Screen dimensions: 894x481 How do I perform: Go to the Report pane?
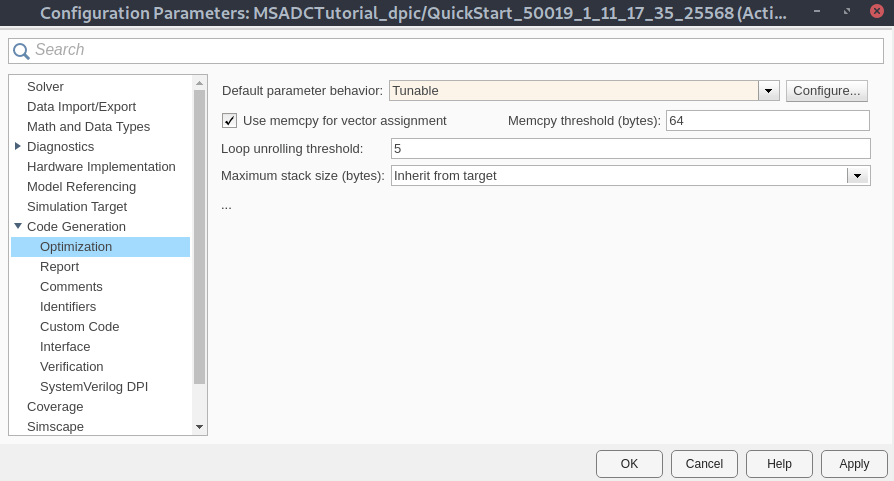coord(59,267)
